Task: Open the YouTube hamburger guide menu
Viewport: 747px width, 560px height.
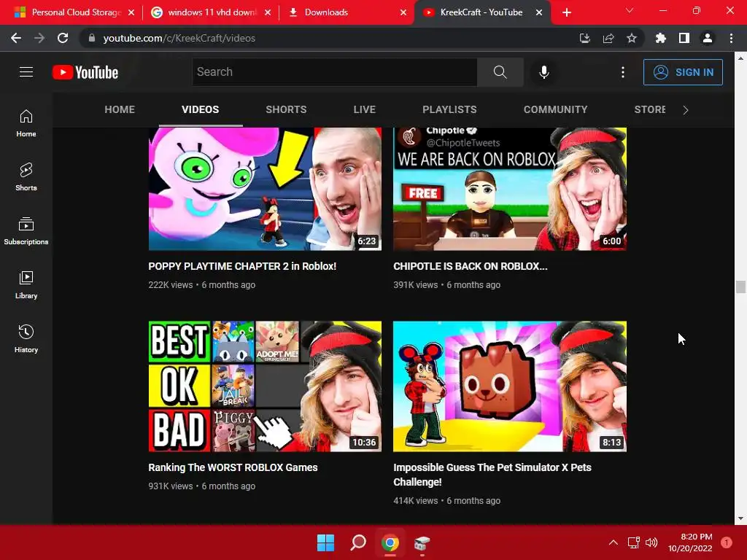Action: [26, 72]
